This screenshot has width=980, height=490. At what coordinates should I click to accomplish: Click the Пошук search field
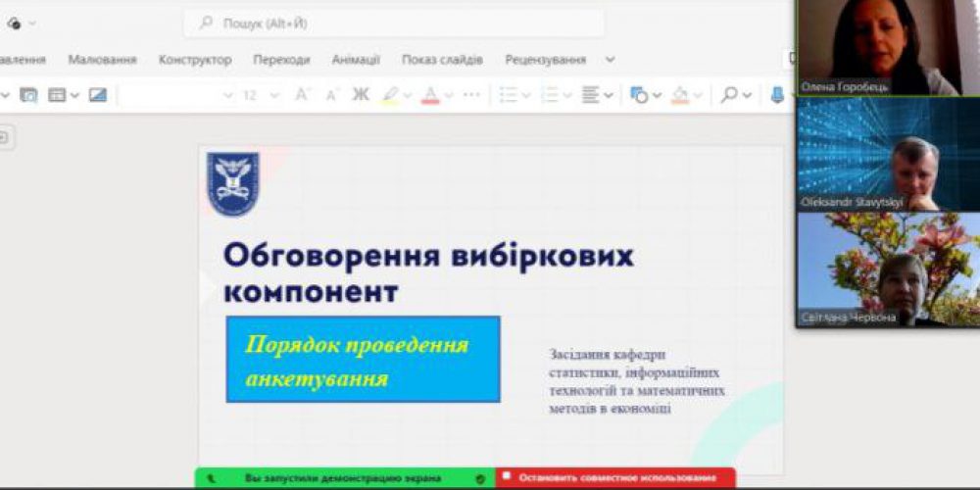point(394,23)
